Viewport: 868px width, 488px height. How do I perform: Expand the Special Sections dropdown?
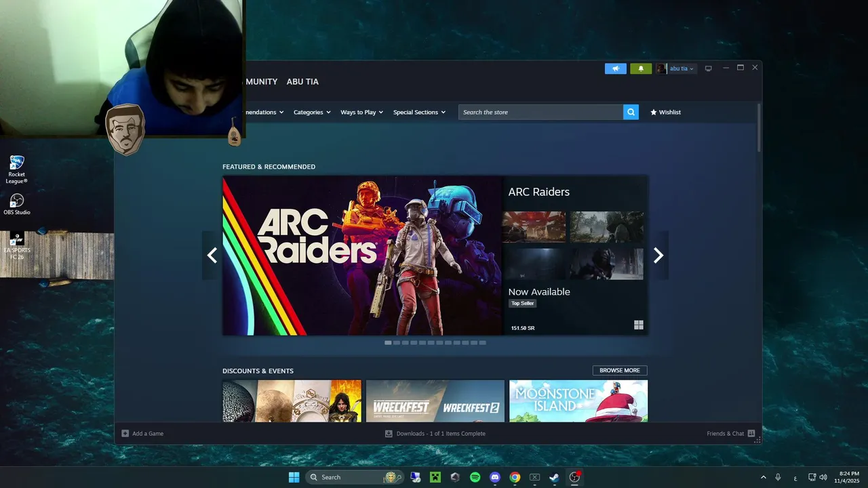coord(419,113)
